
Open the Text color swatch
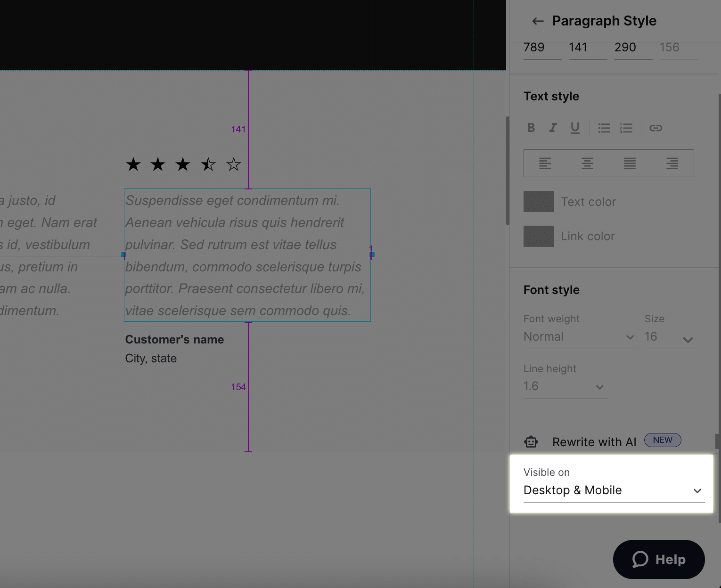[539, 201]
